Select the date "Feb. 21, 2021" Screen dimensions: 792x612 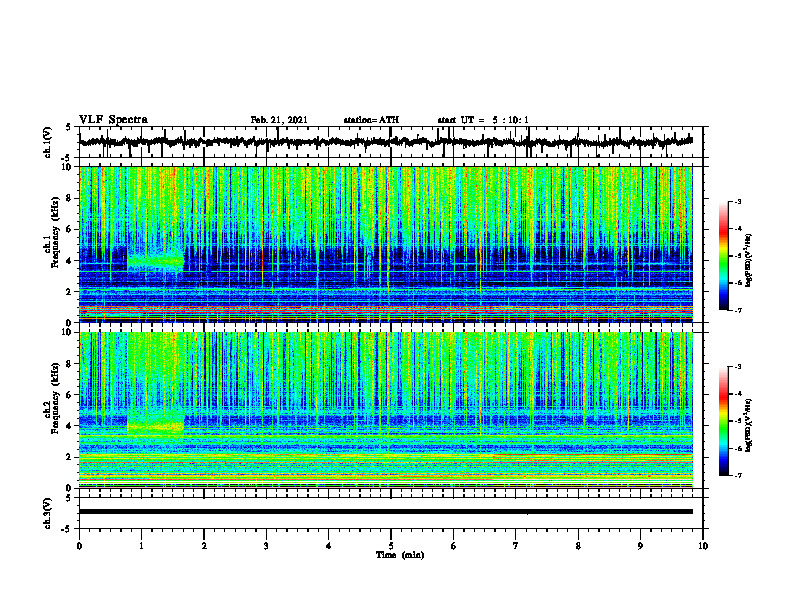(x=279, y=120)
